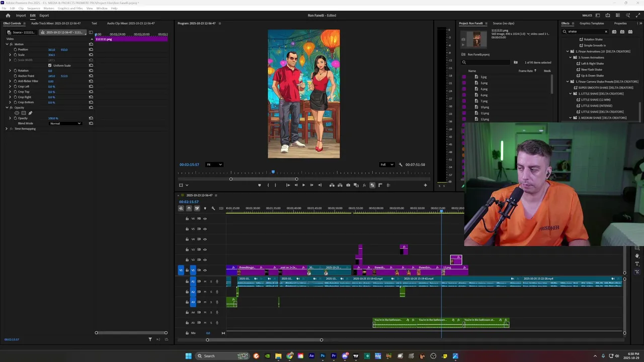Open Program monitor settings wrench icon
Screen dimensions: 644x362
(400, 164)
